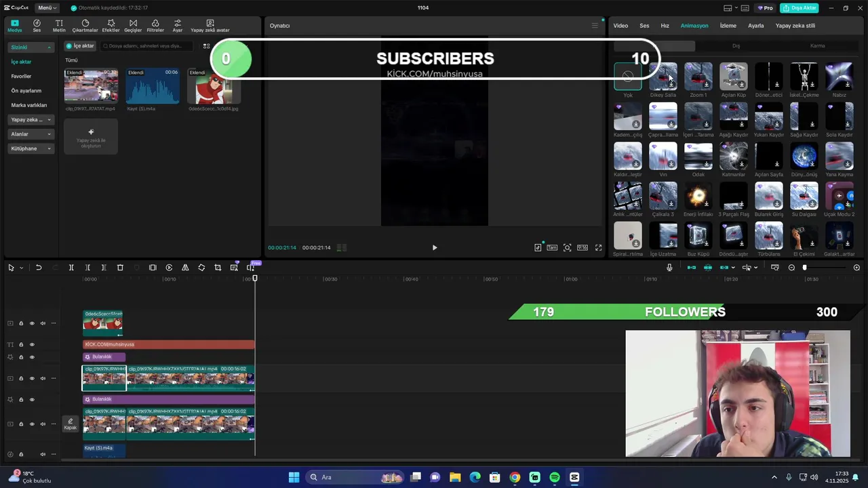
Task: Lock the KİCK.COM text track
Action: [x=21, y=344]
